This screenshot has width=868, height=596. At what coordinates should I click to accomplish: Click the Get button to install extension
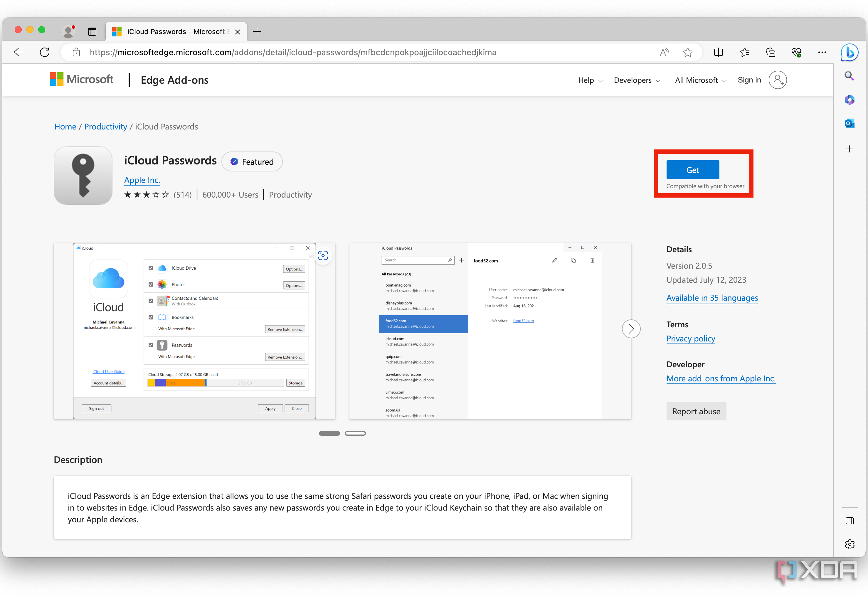692,169
